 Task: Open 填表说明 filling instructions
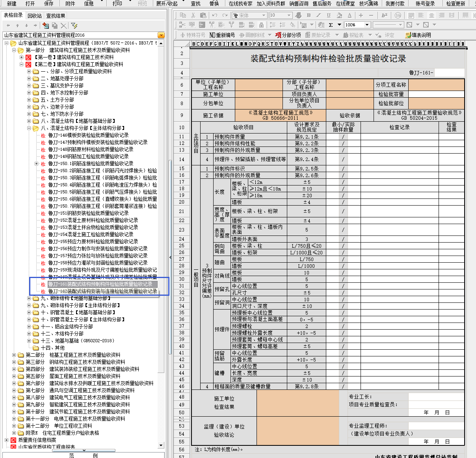[x=418, y=35]
